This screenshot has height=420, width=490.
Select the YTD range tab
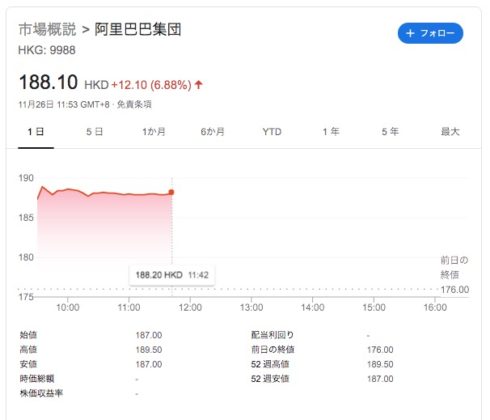click(x=272, y=132)
